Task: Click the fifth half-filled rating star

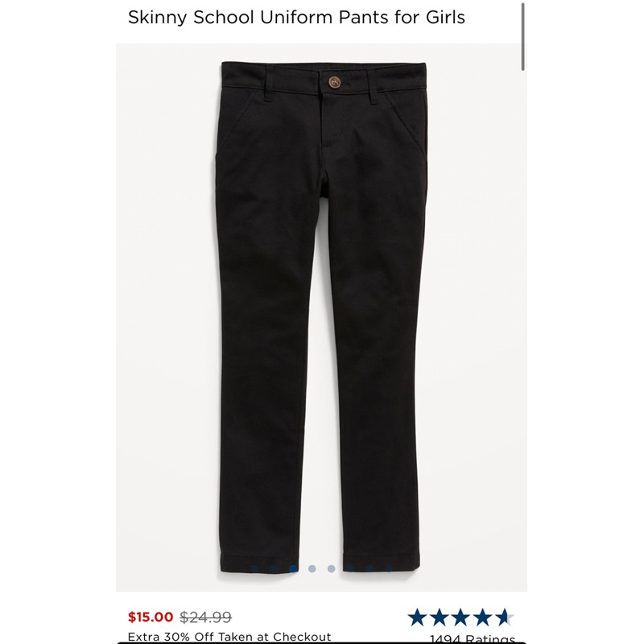Action: coord(504,617)
